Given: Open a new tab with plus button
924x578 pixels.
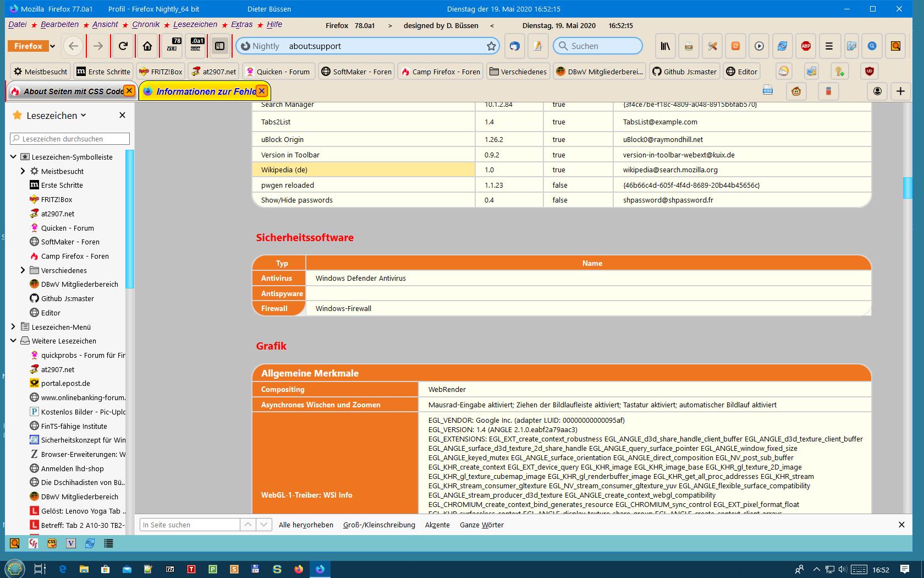Looking at the screenshot, I should pyautogui.click(x=900, y=91).
